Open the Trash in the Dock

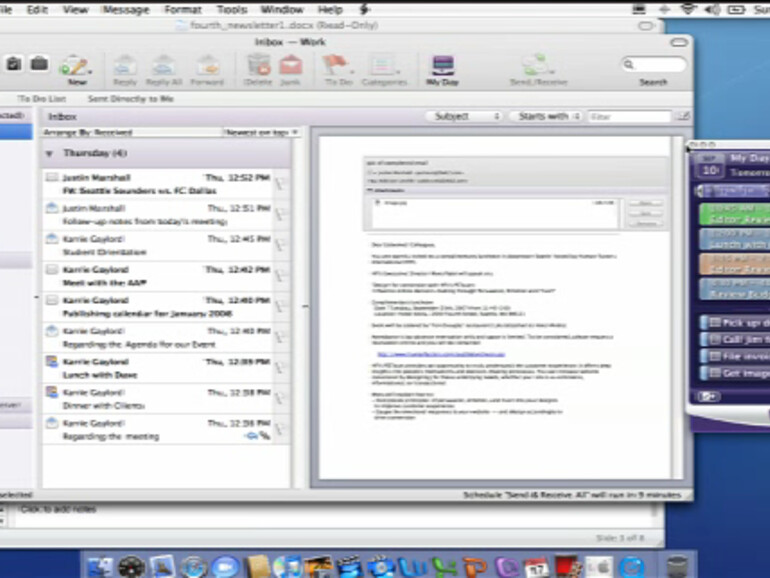coord(678,567)
